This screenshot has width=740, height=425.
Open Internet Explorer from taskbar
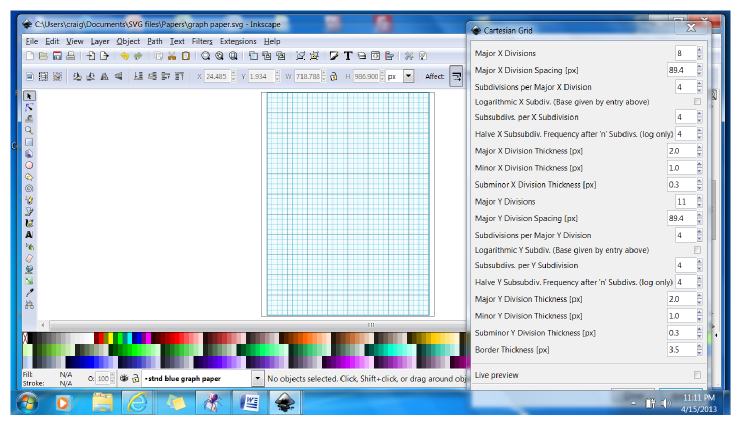coord(137,402)
